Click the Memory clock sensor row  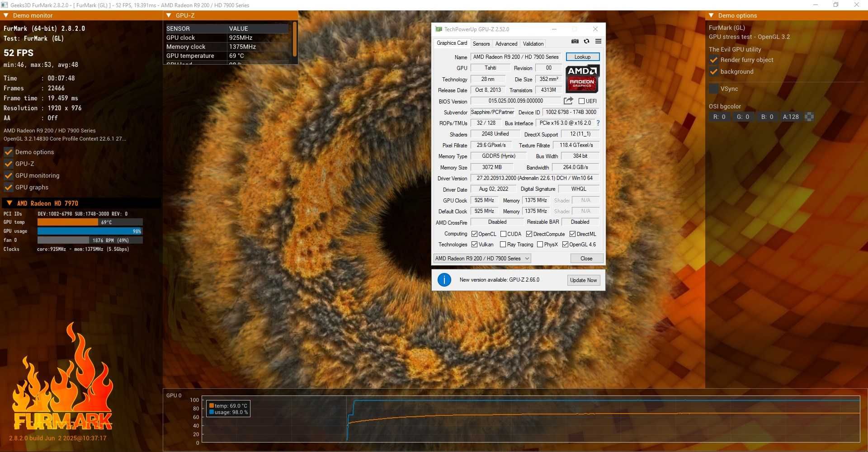pos(227,47)
